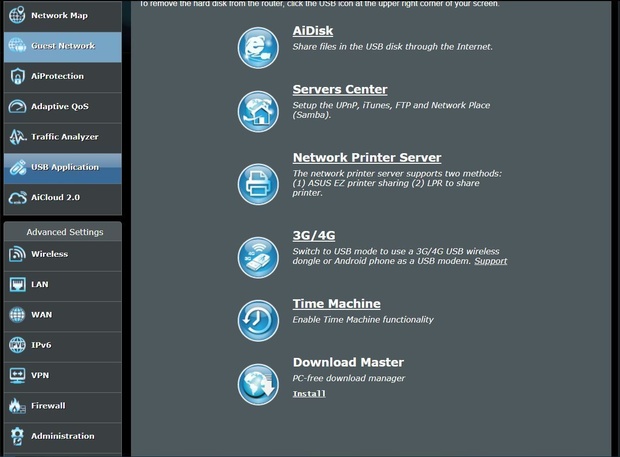
Task: Open the Time Machine title link
Action: tap(336, 304)
